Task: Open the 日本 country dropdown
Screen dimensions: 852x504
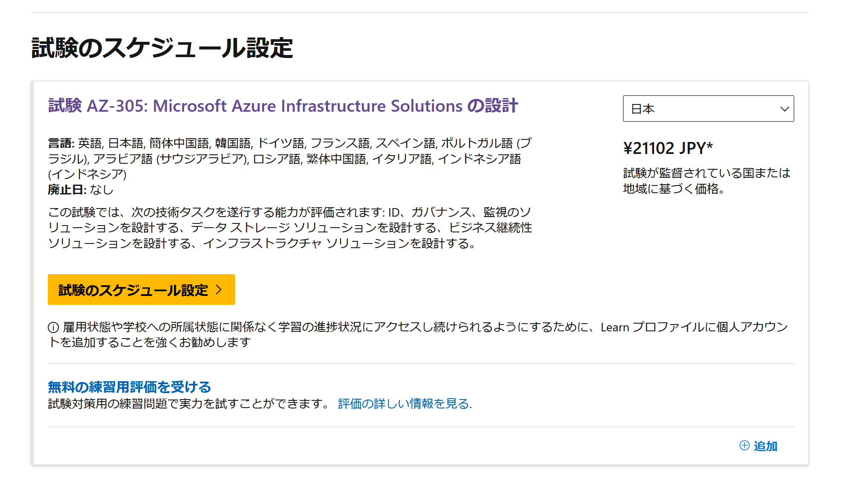Action: (708, 109)
